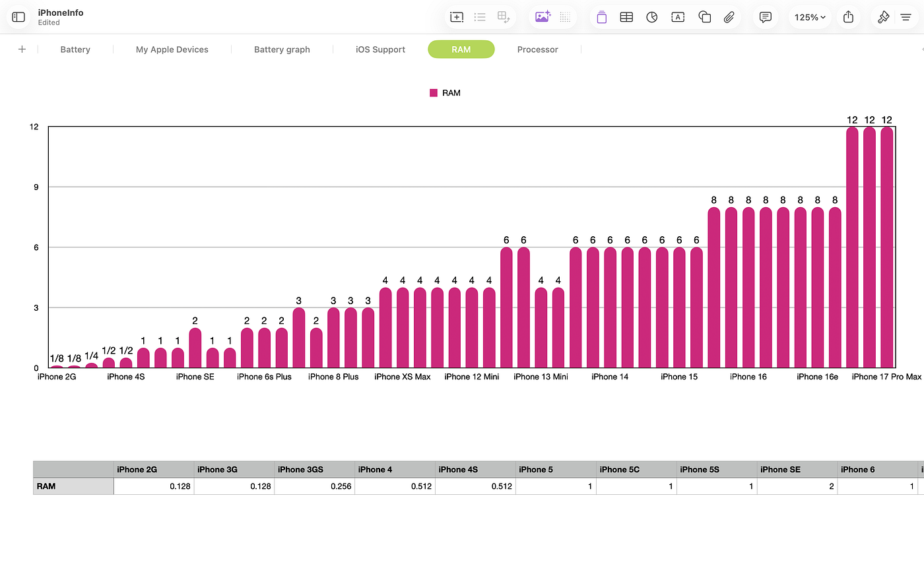Open the Shape insertion tool
Viewport: 924px width, 578px height.
(704, 17)
